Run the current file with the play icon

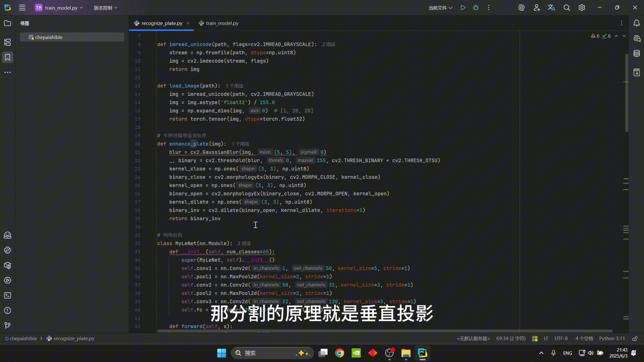[x=463, y=8]
